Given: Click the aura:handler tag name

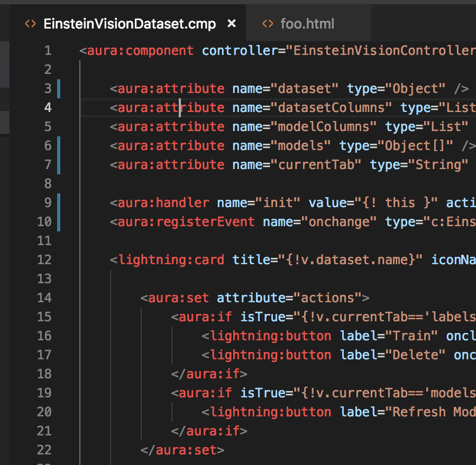Looking at the screenshot, I should pos(163,202).
